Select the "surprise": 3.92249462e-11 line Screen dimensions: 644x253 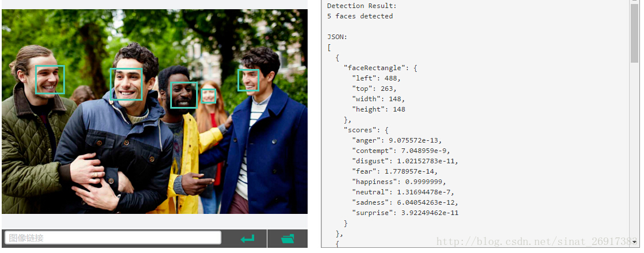[x=405, y=213]
